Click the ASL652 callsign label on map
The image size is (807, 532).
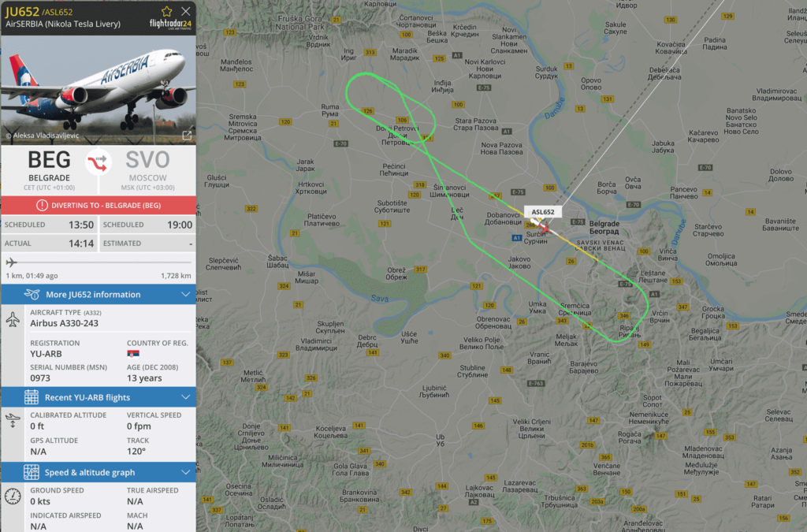[543, 212]
